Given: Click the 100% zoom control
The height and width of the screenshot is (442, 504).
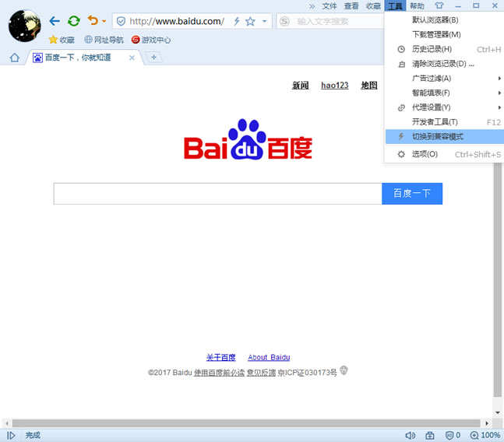Looking at the screenshot, I should coord(485,435).
